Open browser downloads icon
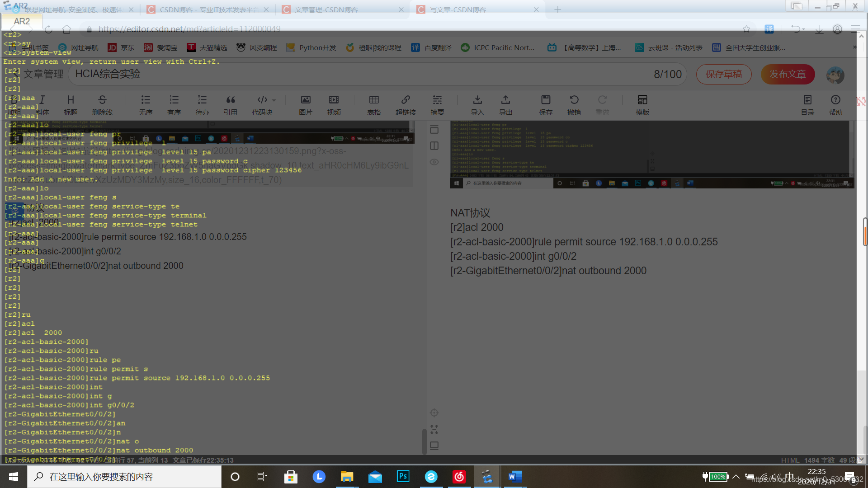 [819, 29]
